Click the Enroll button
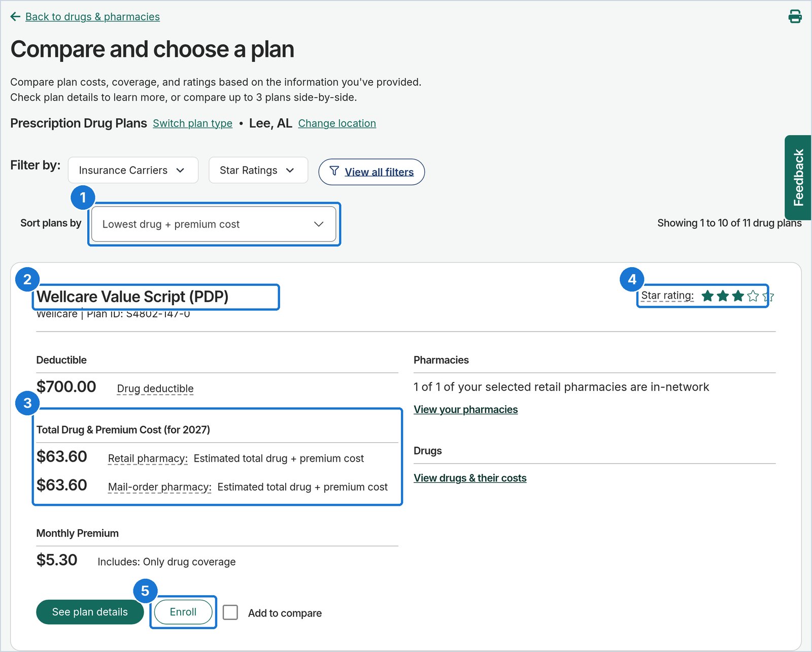812x652 pixels. click(183, 612)
